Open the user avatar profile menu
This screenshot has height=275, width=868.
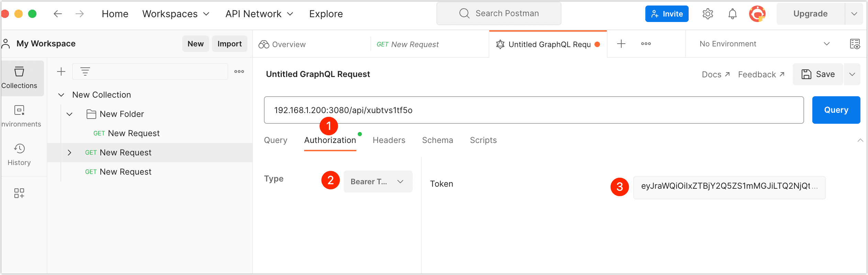point(757,14)
